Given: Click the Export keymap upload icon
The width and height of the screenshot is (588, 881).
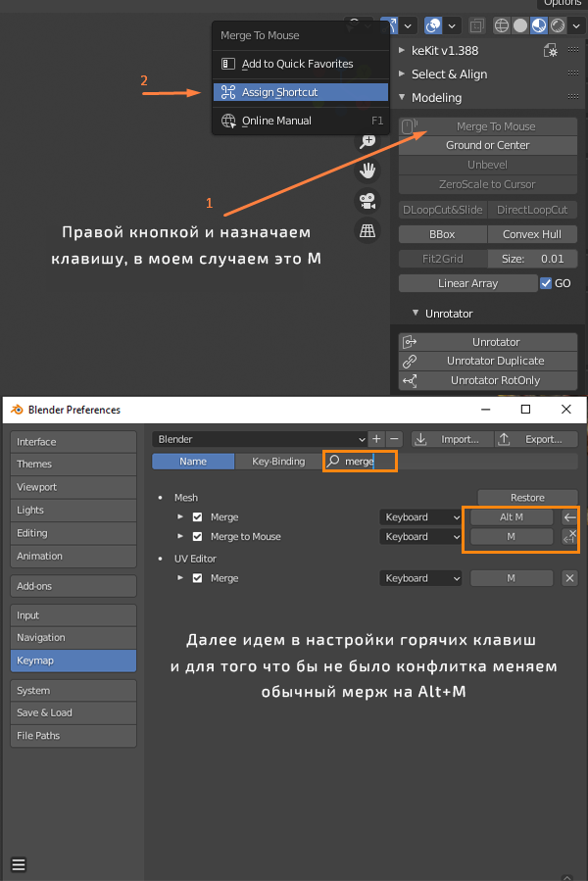Looking at the screenshot, I should pos(505,439).
